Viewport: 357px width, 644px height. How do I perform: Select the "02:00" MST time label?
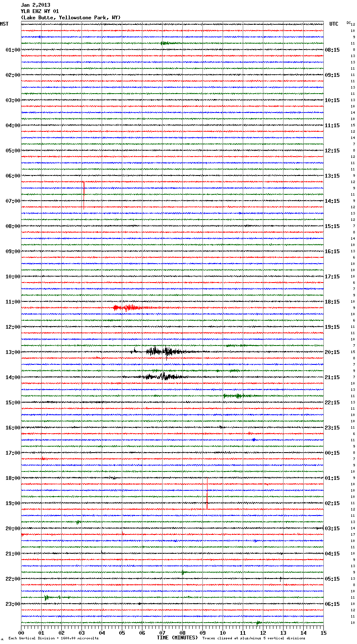13,75
